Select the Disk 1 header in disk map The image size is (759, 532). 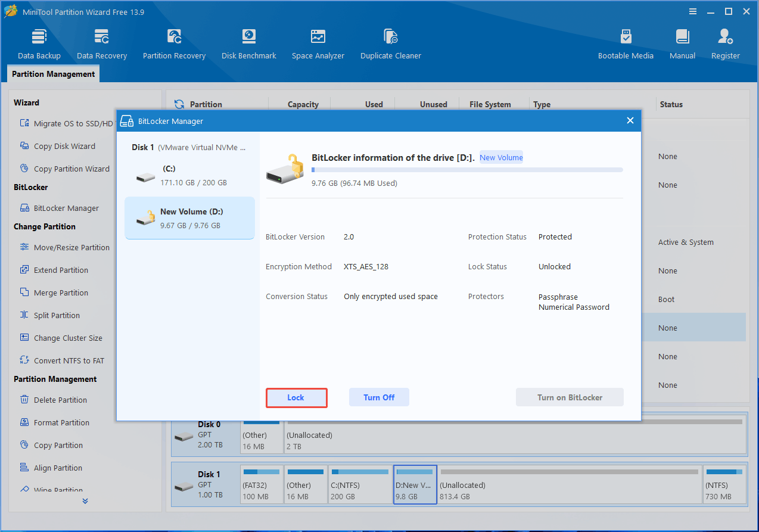pos(206,484)
